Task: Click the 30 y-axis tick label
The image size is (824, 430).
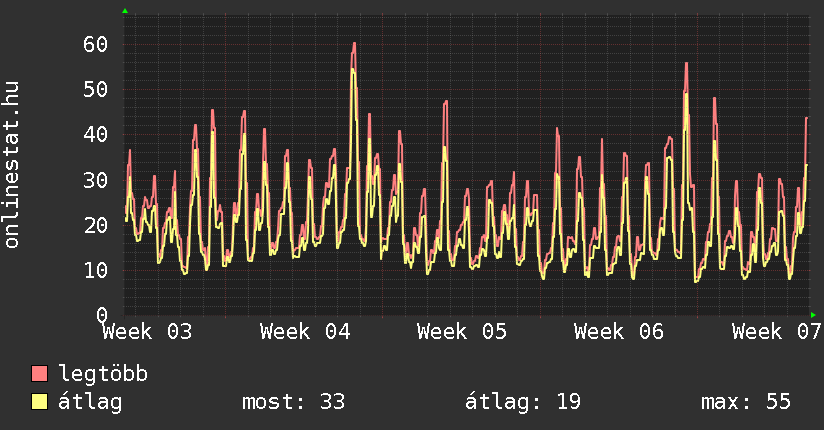Action: click(95, 180)
